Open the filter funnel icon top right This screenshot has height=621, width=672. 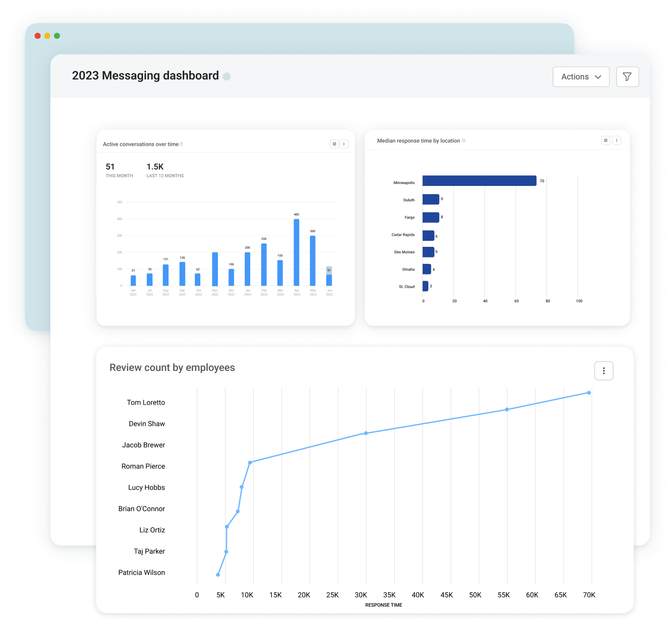(x=627, y=77)
